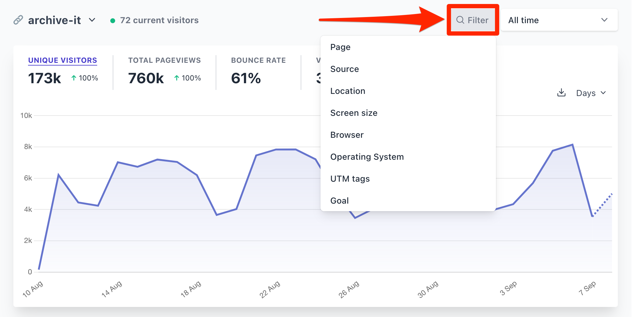This screenshot has height=317, width=644.
Task: Click the green live visitors dot
Action: pos(113,21)
